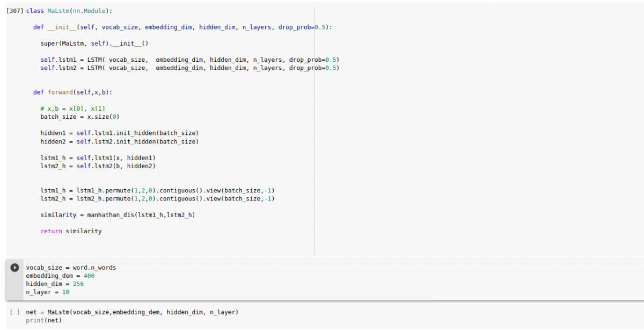Click the lstm2_h = self.lstm2(b, hidden2) line
644x330 pixels.
(x=98, y=166)
